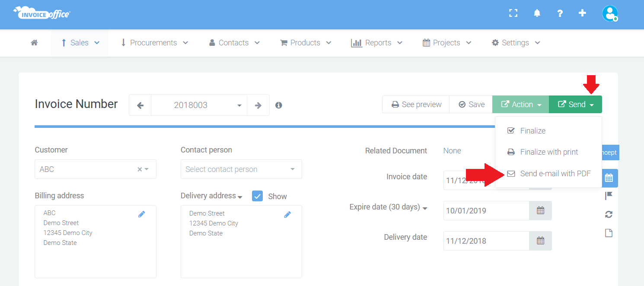Click the See preview button
644x286 pixels.
415,104
